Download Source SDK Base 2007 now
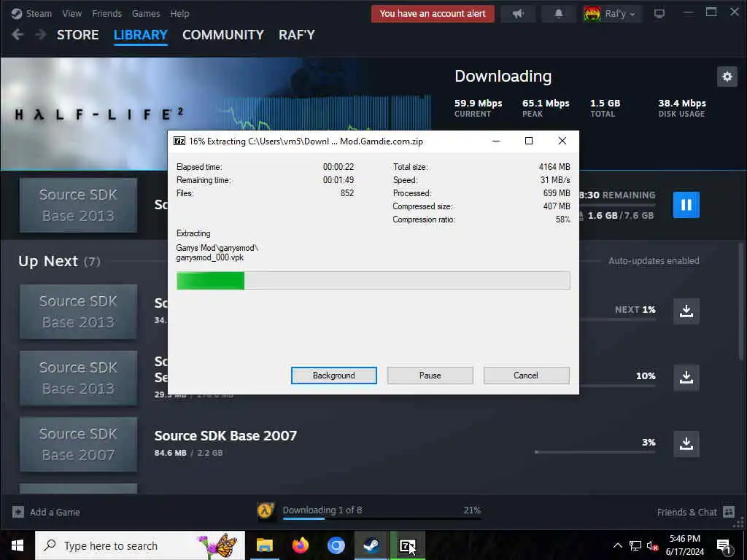This screenshot has height=560, width=747. [686, 443]
